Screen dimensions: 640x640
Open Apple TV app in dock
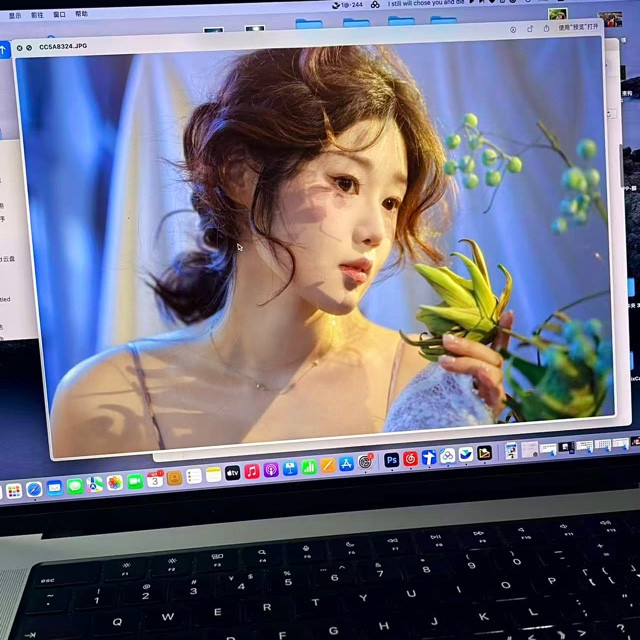click(232, 473)
